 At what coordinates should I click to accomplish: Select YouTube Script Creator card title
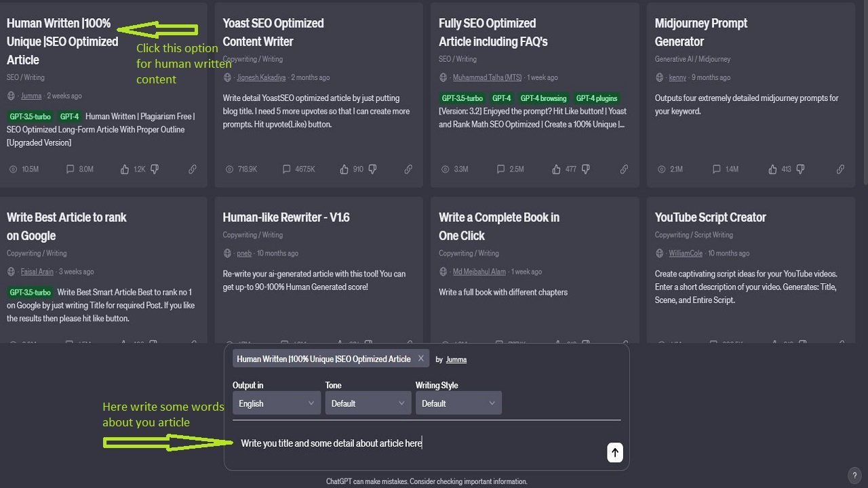coord(711,218)
